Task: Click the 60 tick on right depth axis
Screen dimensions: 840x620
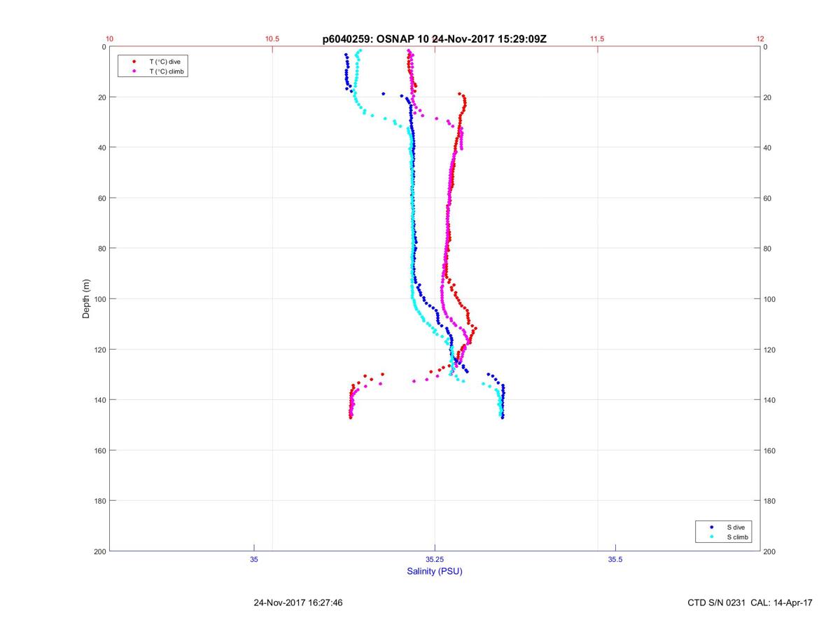Action: 769,198
